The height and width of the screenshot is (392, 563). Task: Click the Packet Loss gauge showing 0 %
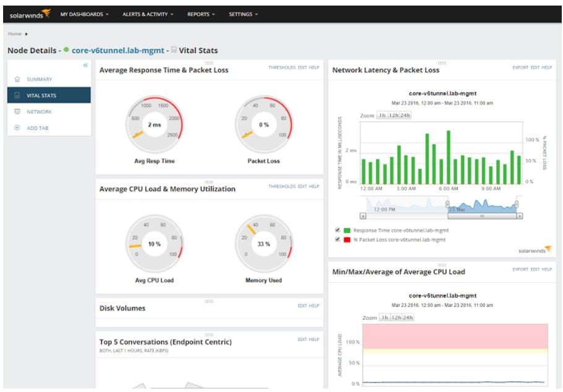(x=264, y=124)
